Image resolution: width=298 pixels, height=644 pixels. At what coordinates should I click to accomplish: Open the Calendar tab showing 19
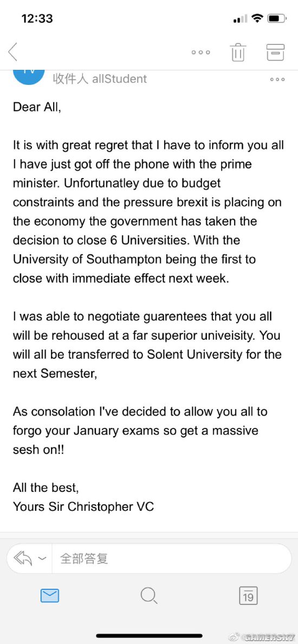(x=248, y=595)
